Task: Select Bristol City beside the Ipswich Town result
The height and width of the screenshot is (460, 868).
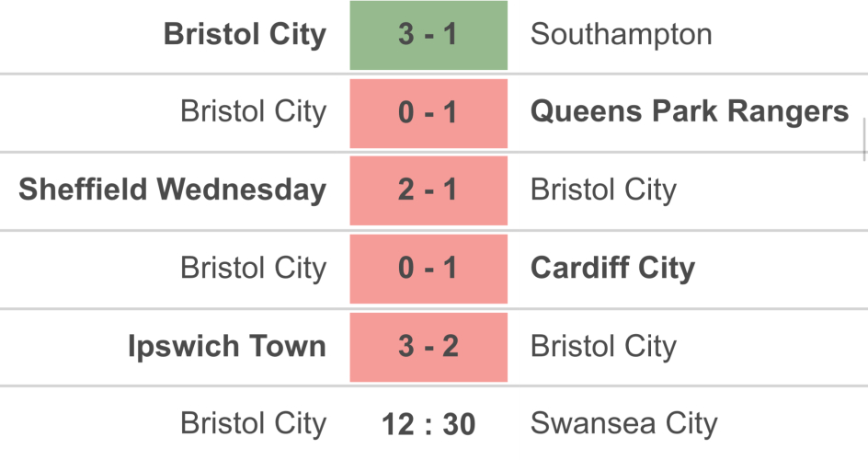Action: (x=603, y=347)
